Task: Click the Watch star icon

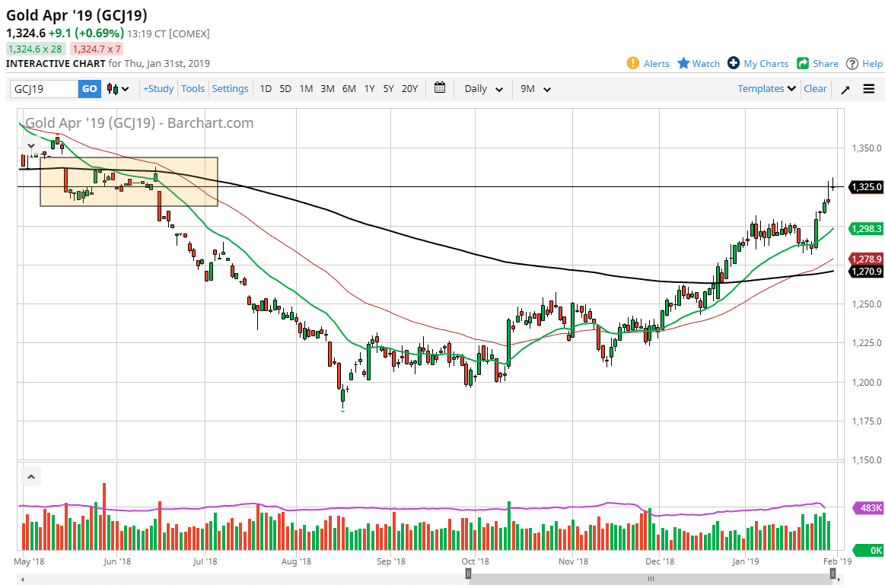Action: 683,63
